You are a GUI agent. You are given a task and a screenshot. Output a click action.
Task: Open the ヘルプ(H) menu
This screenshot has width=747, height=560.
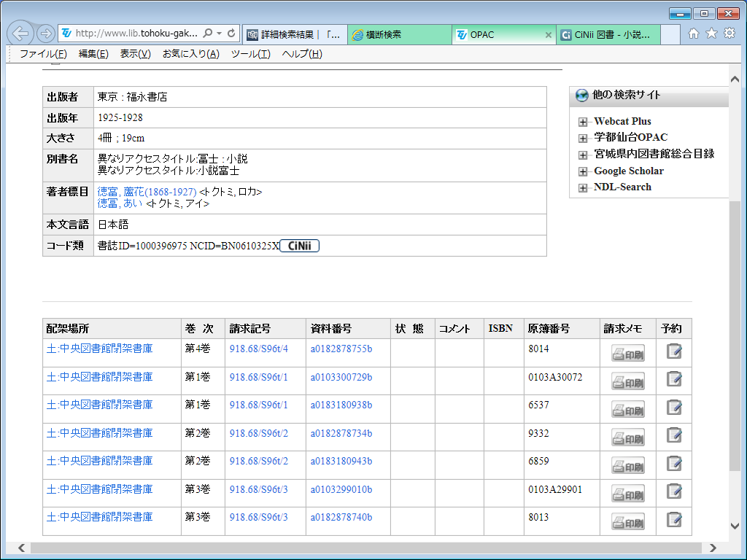pyautogui.click(x=302, y=54)
